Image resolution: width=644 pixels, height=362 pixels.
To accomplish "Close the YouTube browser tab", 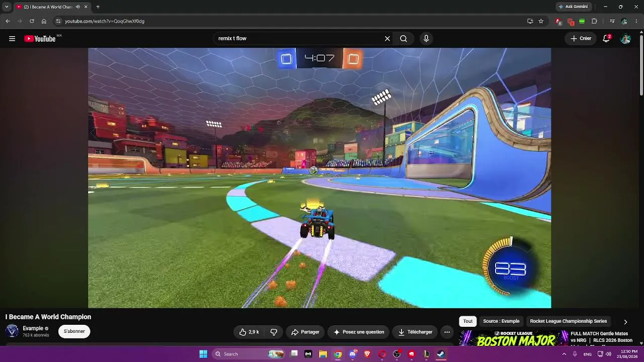I will (x=86, y=7).
